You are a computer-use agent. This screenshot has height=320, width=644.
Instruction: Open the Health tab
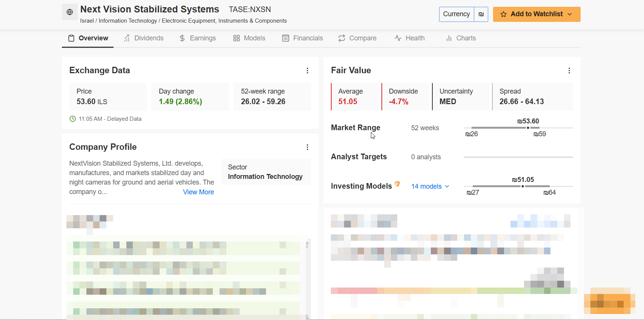click(x=409, y=38)
